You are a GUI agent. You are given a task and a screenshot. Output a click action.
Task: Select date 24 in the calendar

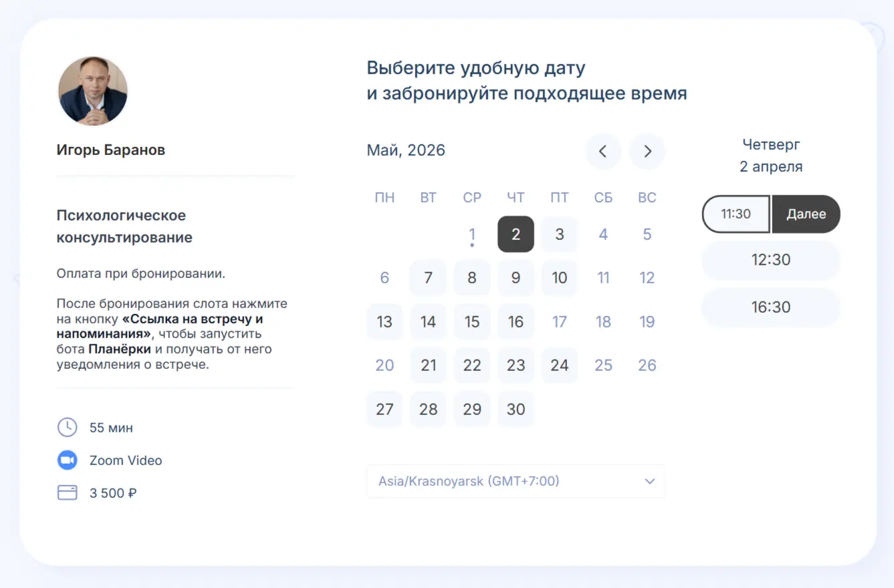559,365
